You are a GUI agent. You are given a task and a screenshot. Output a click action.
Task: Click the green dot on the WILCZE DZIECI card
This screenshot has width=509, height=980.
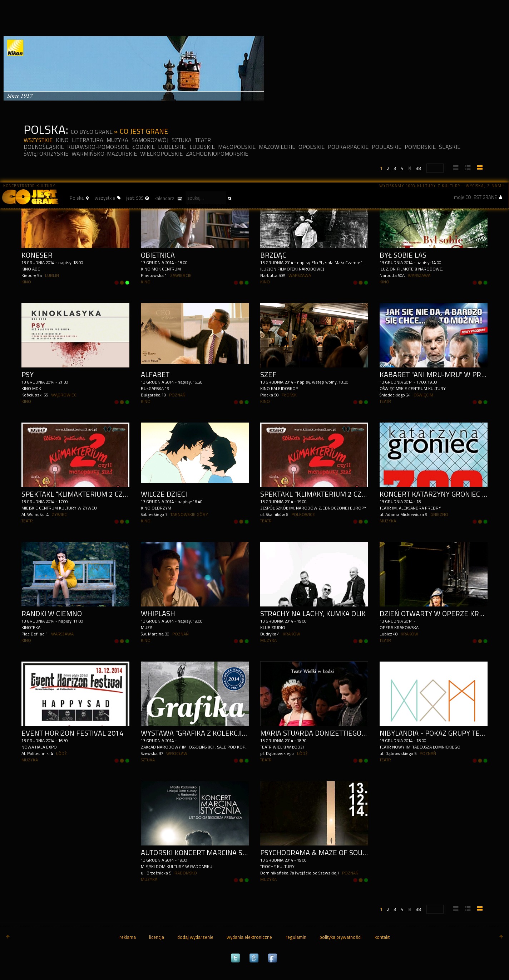[247, 522]
